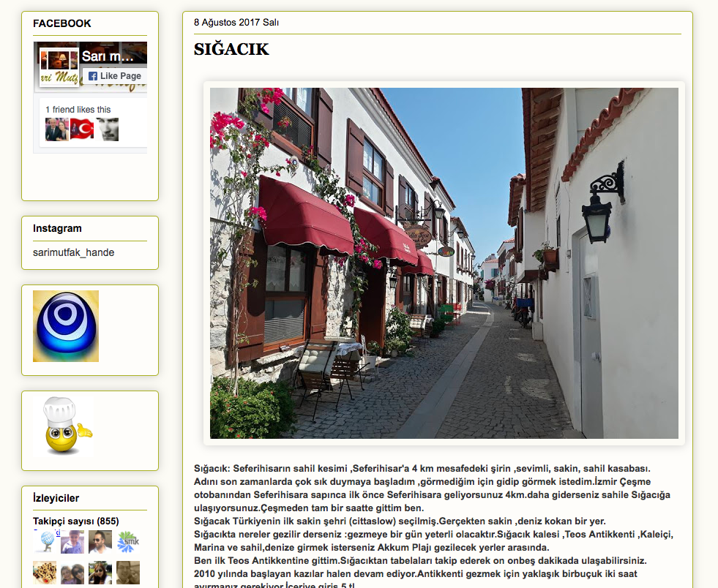The width and height of the screenshot is (718, 588).
Task: Click the chef smiley emoji icon
Action: (x=66, y=426)
